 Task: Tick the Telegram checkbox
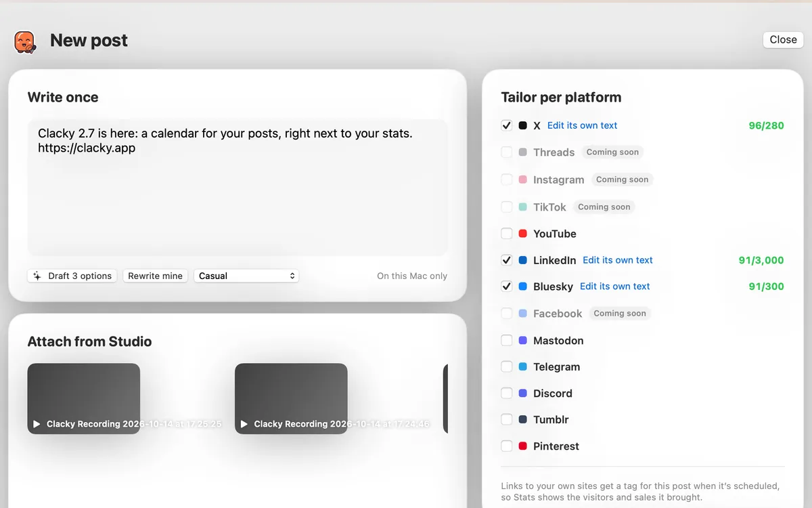click(507, 367)
